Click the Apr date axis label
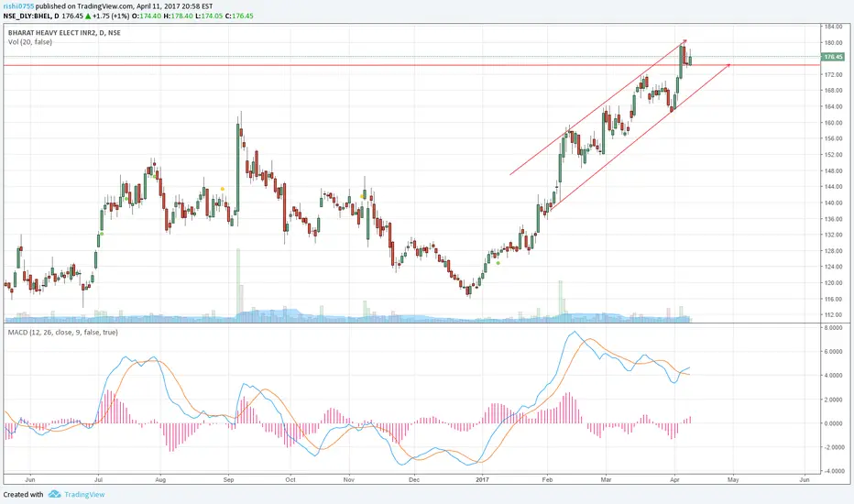The image size is (854, 504). click(674, 480)
